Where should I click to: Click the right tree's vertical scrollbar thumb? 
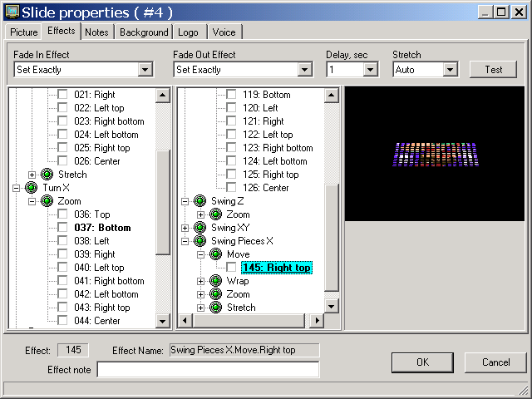pos(331,238)
